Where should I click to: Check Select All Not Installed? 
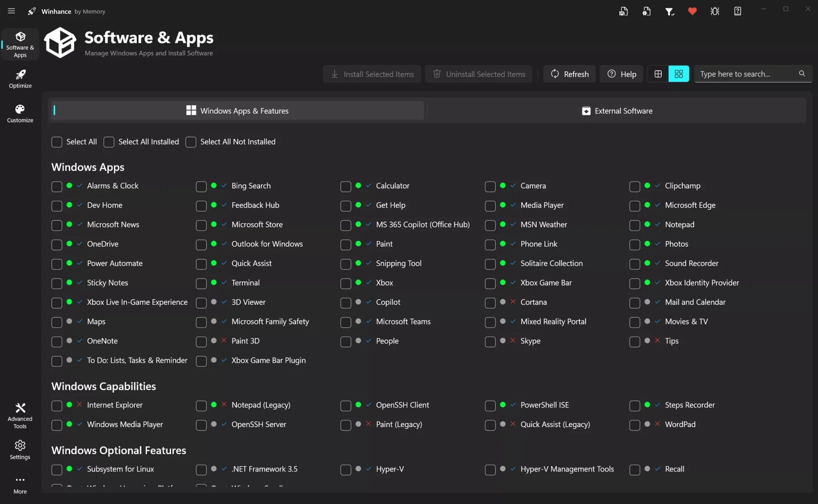click(x=191, y=142)
